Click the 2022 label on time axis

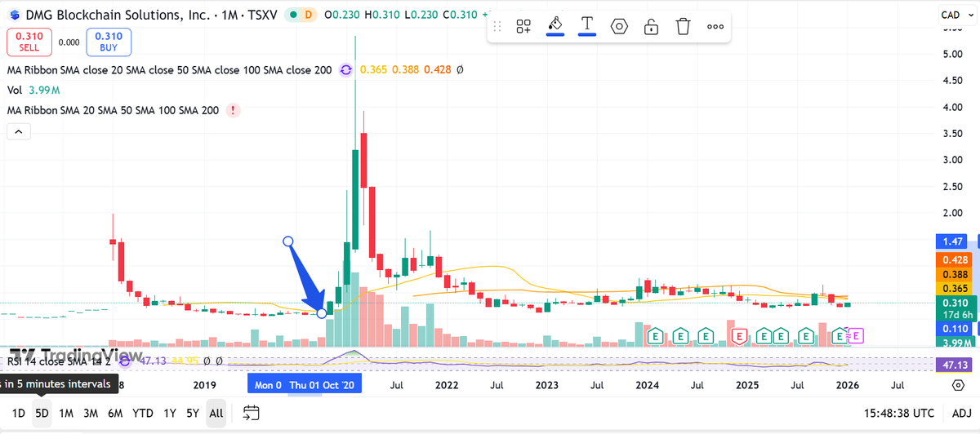pyautogui.click(x=446, y=385)
